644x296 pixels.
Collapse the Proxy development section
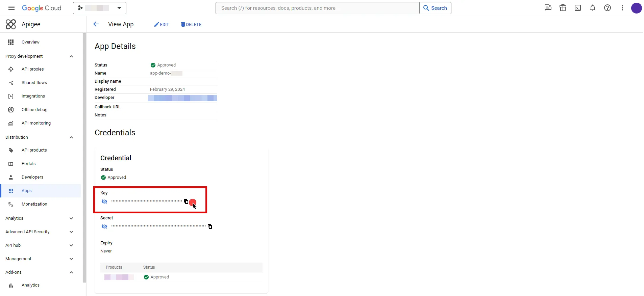pyautogui.click(x=71, y=56)
